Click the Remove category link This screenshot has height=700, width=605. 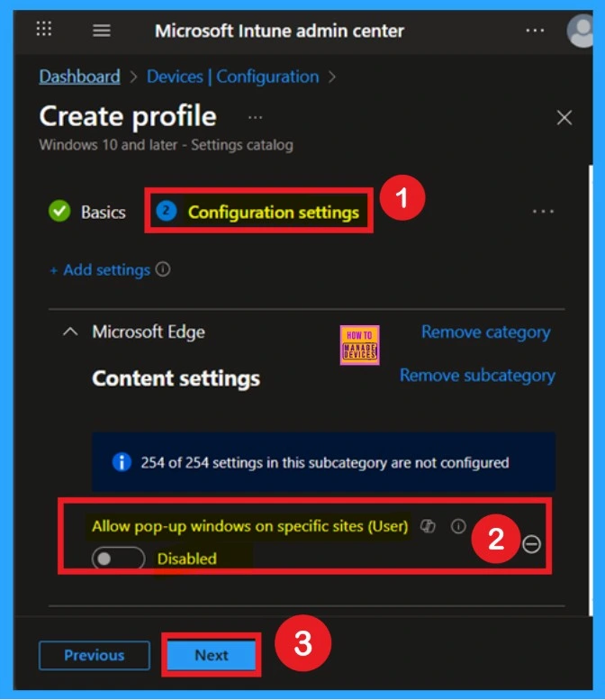coord(485,332)
